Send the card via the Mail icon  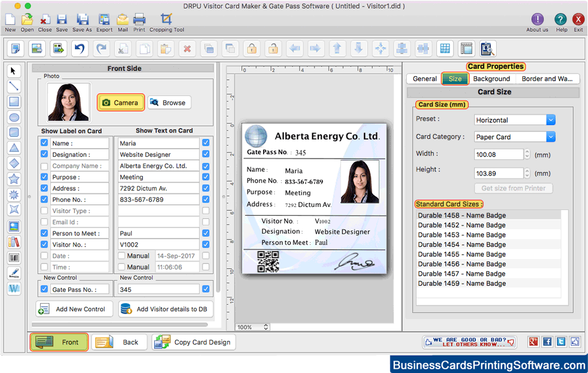coord(123,19)
